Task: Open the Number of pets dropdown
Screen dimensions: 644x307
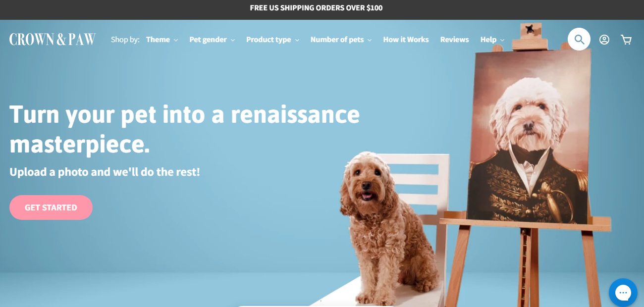Action: tap(341, 40)
